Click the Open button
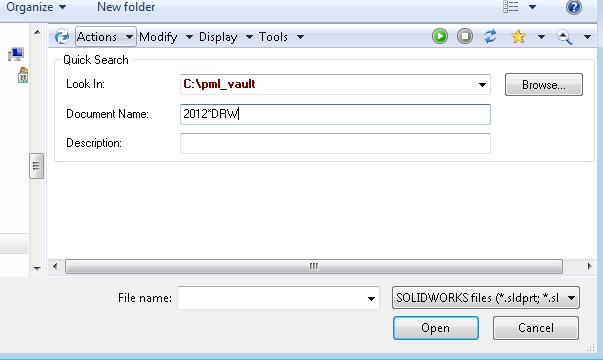 [436, 328]
